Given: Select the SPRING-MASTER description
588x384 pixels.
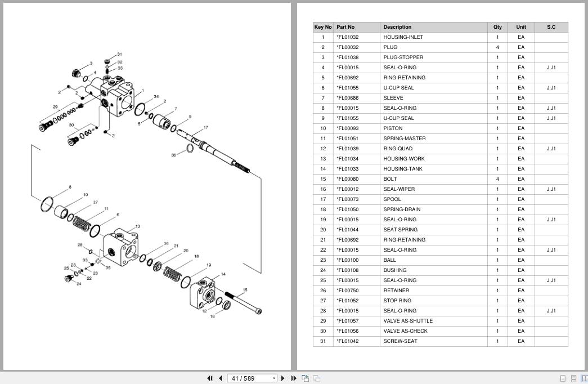Looking at the screenshot, I should tap(404, 139).
